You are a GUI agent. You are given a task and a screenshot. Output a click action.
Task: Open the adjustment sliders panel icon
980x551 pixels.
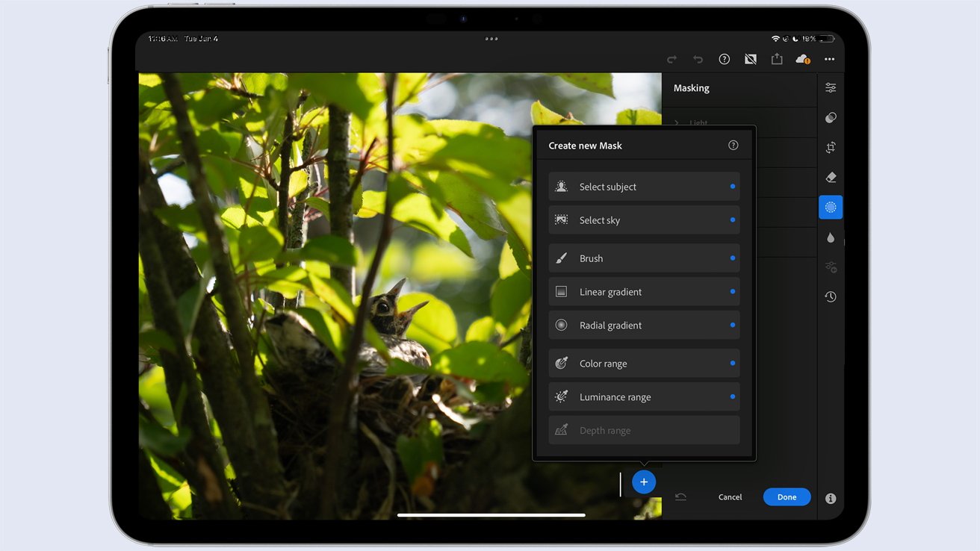coord(830,87)
